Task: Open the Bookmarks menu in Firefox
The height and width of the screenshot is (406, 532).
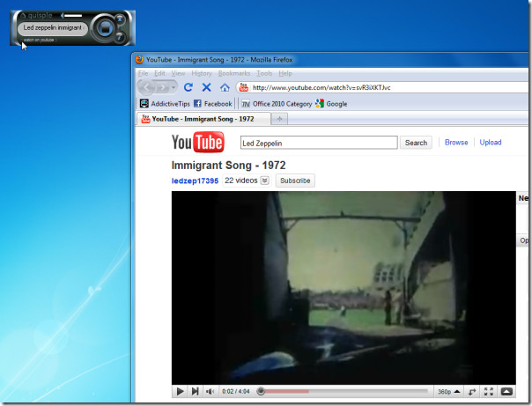Action: [234, 73]
